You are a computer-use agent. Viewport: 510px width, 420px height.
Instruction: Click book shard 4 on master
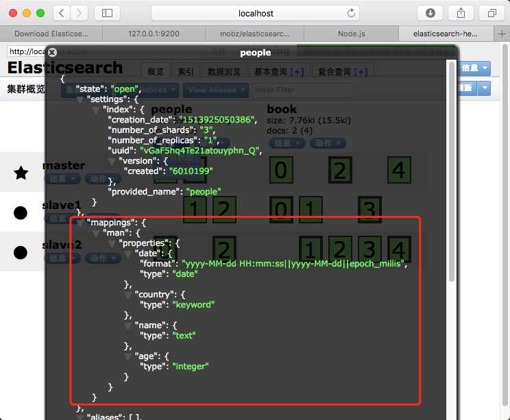tap(399, 170)
